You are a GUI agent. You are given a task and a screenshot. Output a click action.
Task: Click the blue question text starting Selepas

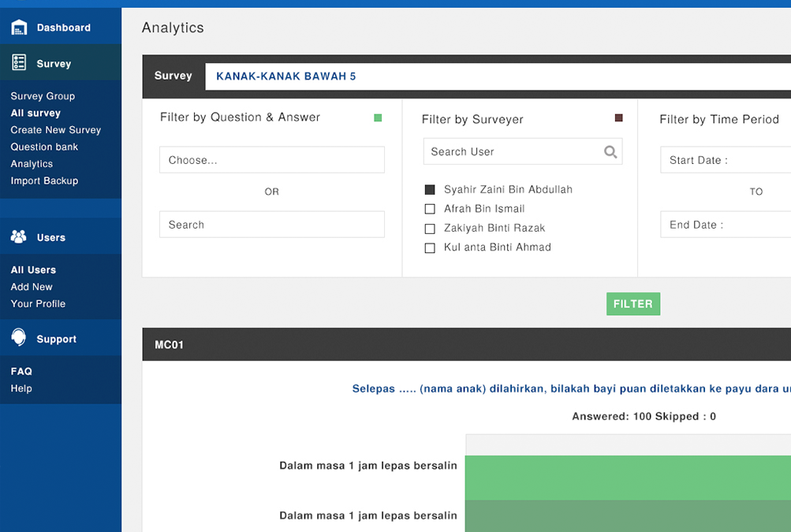coord(571,389)
